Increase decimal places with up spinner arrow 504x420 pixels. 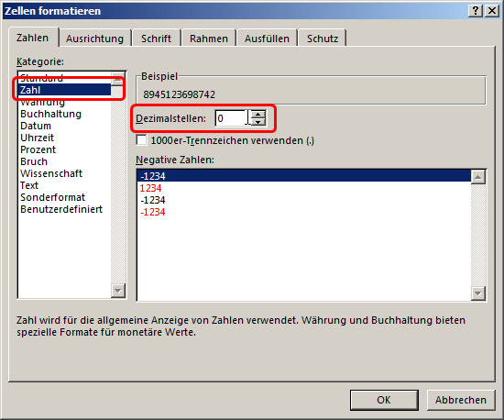[x=257, y=115]
